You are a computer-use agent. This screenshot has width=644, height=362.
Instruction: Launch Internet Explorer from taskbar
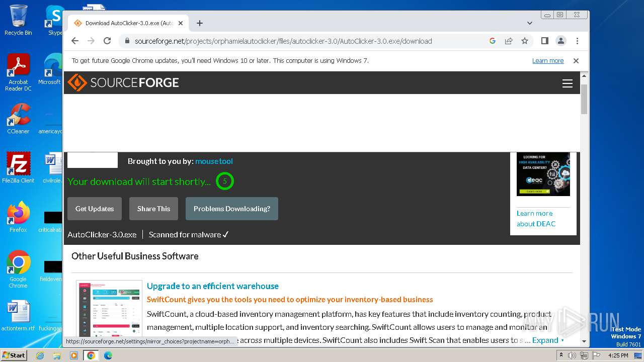(x=40, y=355)
